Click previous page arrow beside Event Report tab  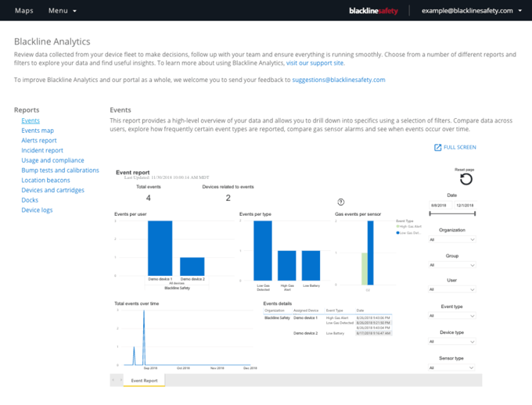coord(113,380)
